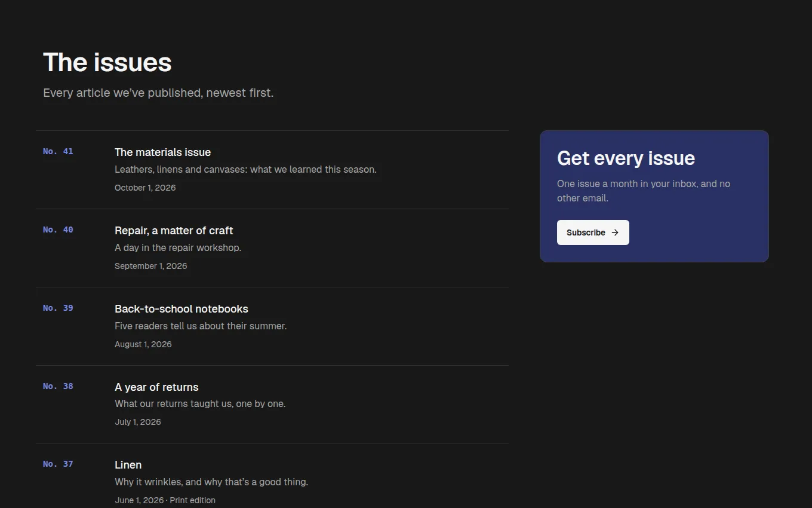The height and width of the screenshot is (508, 812).
Task: Click the date October 1, 2026
Action: coord(145,188)
